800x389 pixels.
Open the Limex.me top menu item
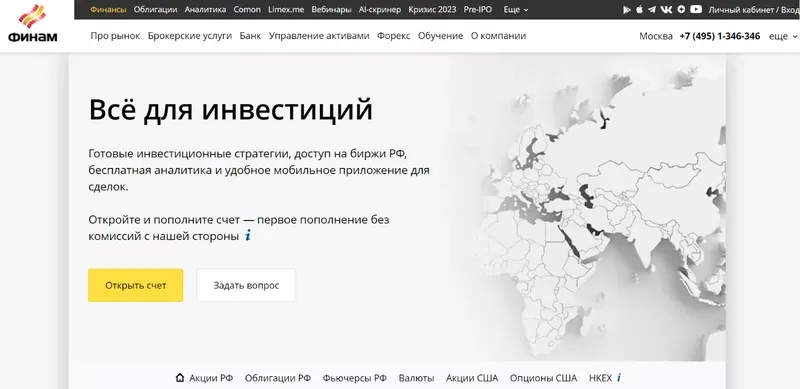(x=286, y=9)
